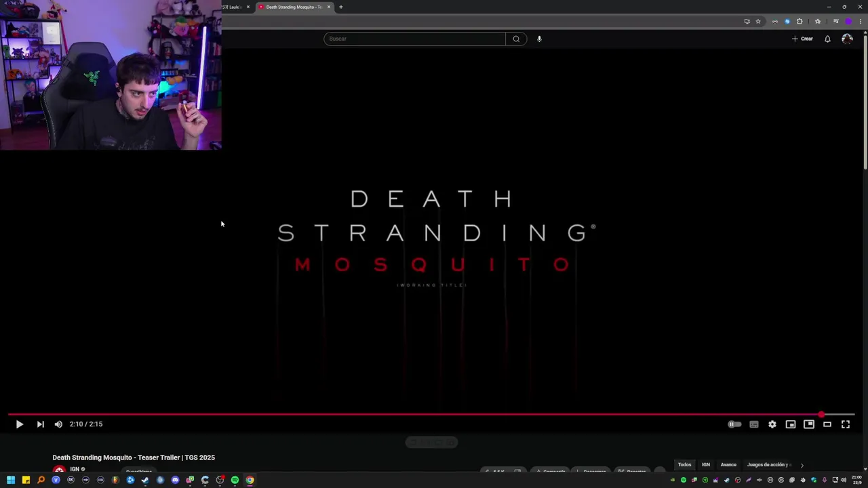Select the IGN filter chip

706,465
